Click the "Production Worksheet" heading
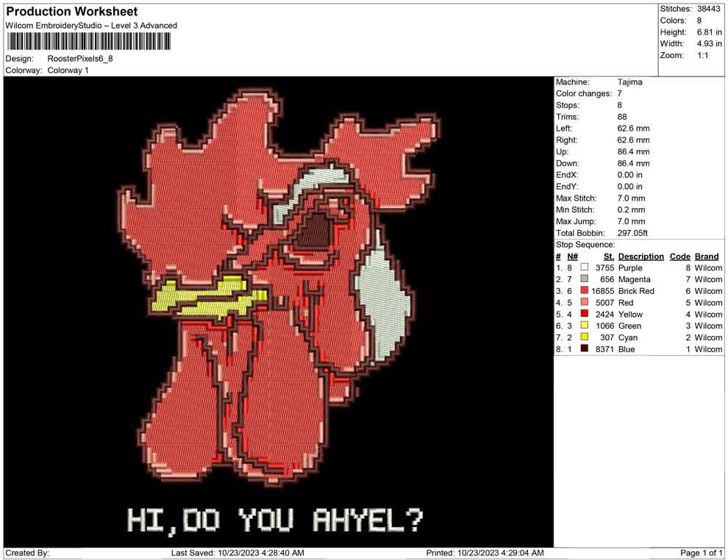This screenshot has width=728, height=560. tap(72, 12)
